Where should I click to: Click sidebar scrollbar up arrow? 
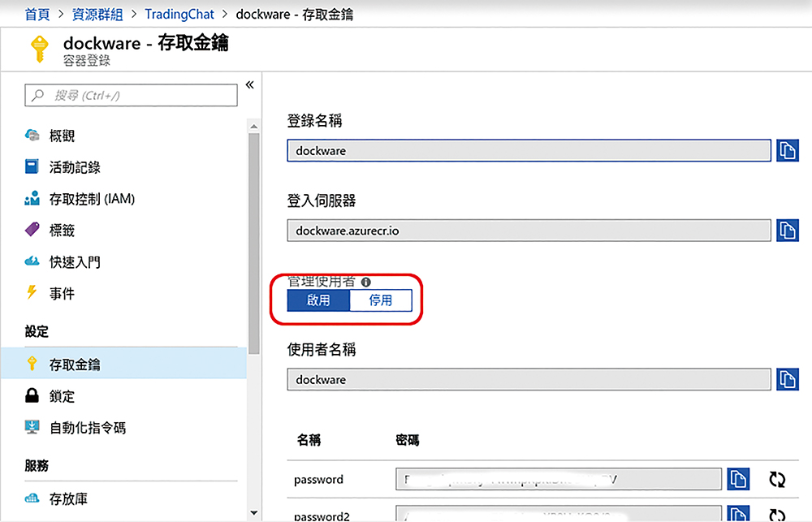tap(253, 126)
